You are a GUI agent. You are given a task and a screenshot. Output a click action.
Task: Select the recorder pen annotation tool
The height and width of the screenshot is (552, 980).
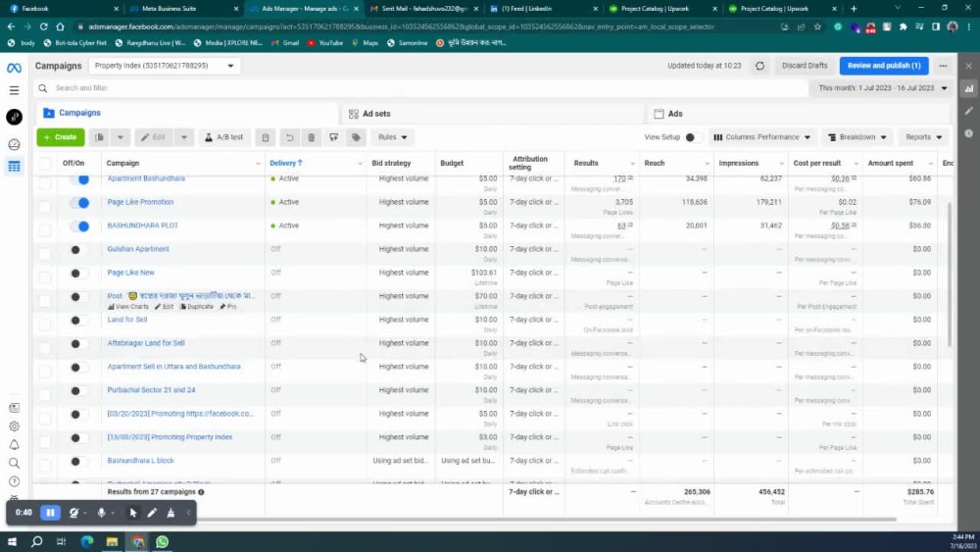(x=151, y=513)
